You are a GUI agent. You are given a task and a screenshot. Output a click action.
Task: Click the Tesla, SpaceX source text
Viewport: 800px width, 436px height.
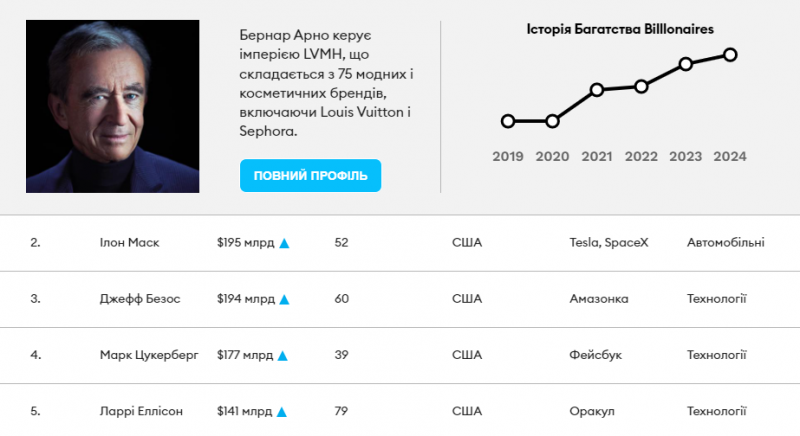click(608, 243)
